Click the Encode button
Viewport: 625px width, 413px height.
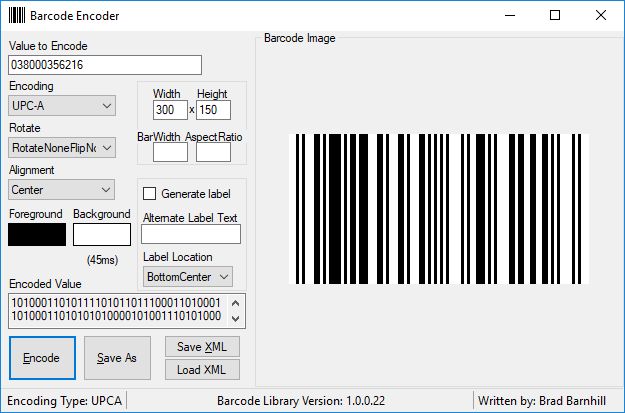pos(42,358)
